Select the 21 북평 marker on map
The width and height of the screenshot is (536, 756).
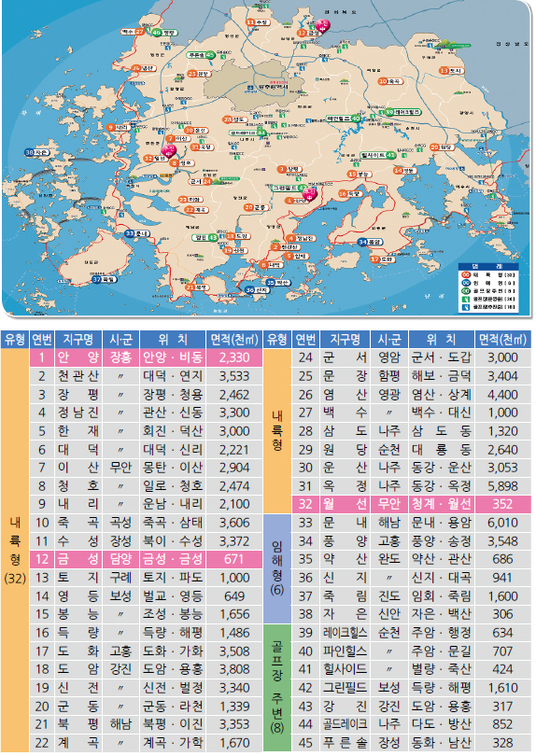[x=197, y=287]
